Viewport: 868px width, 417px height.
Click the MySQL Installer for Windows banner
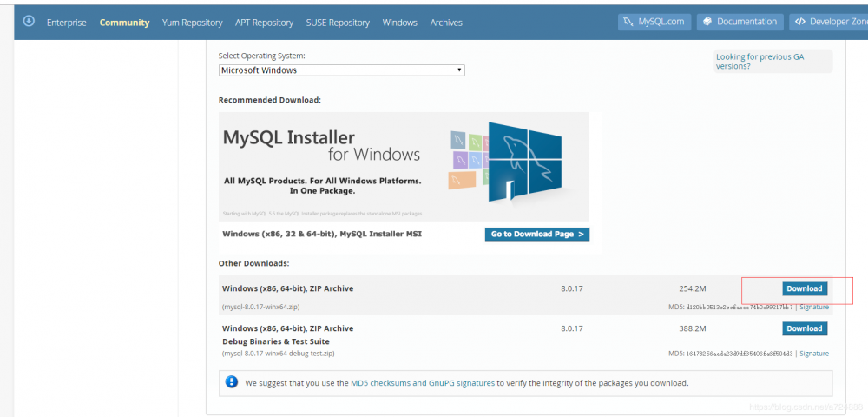point(404,166)
